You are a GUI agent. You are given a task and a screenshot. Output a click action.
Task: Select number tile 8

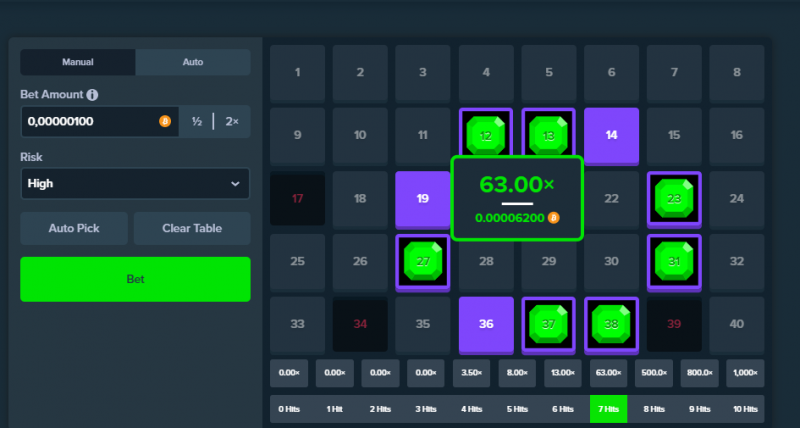tap(737, 73)
